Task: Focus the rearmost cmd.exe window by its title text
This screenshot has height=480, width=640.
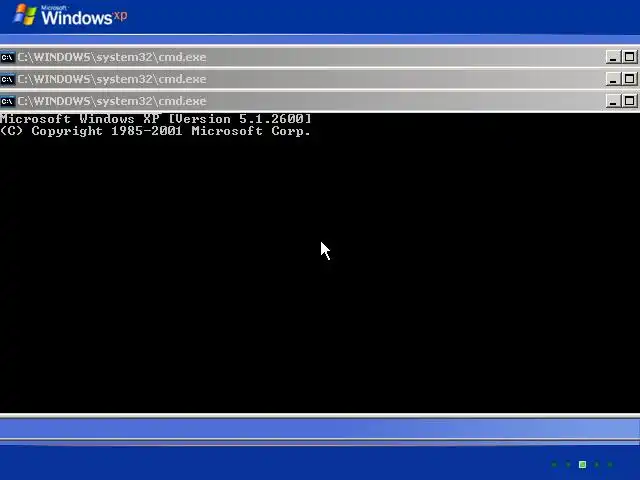Action: [112, 57]
